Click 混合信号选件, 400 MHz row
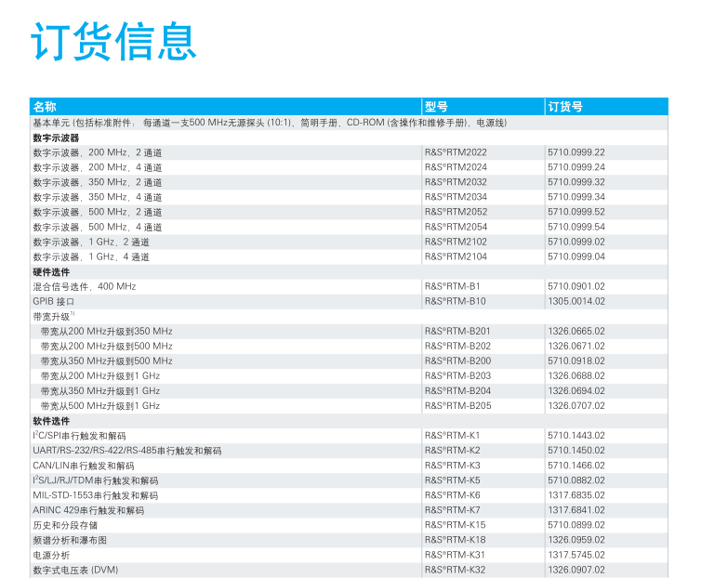This screenshot has width=728, height=578. point(350,286)
